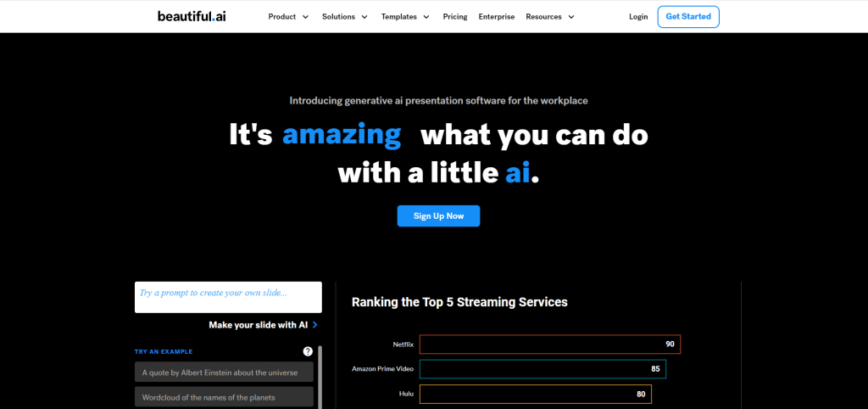Click the Netflix bar in the chart
Viewport: 868px width, 409px height.
[549, 344]
